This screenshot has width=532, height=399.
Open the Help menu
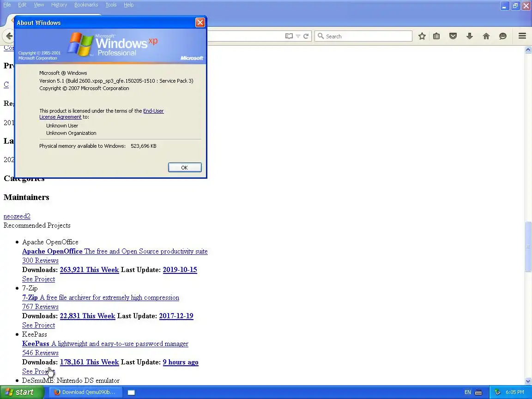pos(128,5)
